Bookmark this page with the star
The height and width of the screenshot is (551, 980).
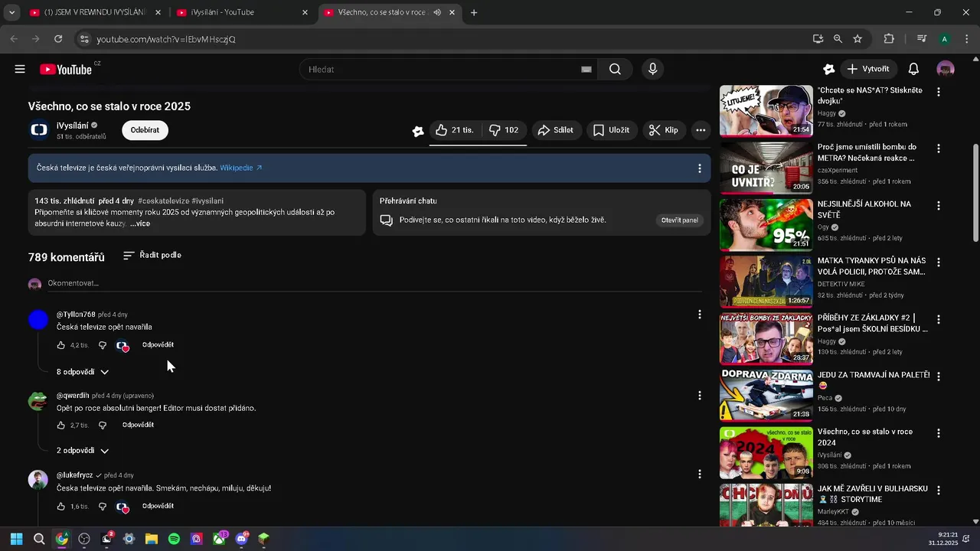click(x=857, y=39)
